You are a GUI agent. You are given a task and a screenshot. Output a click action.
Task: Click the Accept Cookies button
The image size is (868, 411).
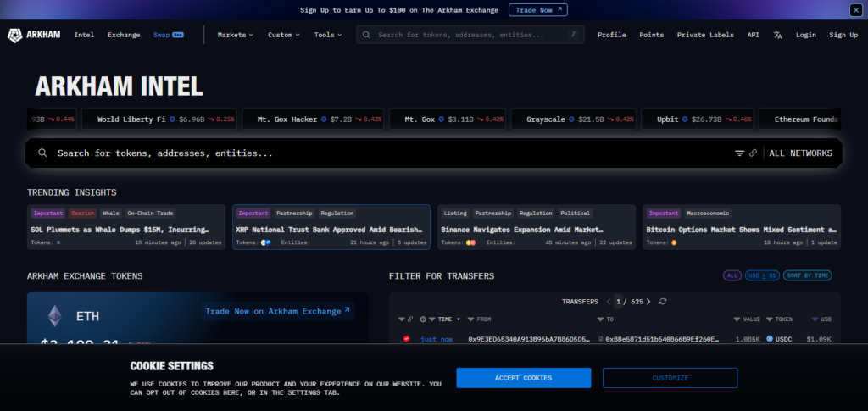[523, 378]
